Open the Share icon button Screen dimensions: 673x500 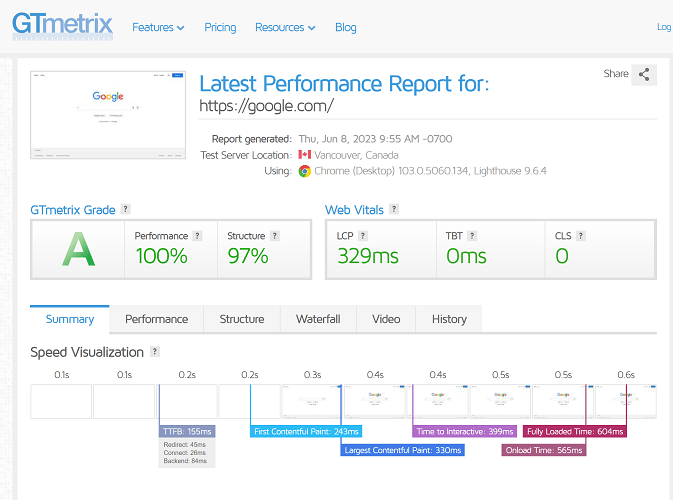[644, 75]
